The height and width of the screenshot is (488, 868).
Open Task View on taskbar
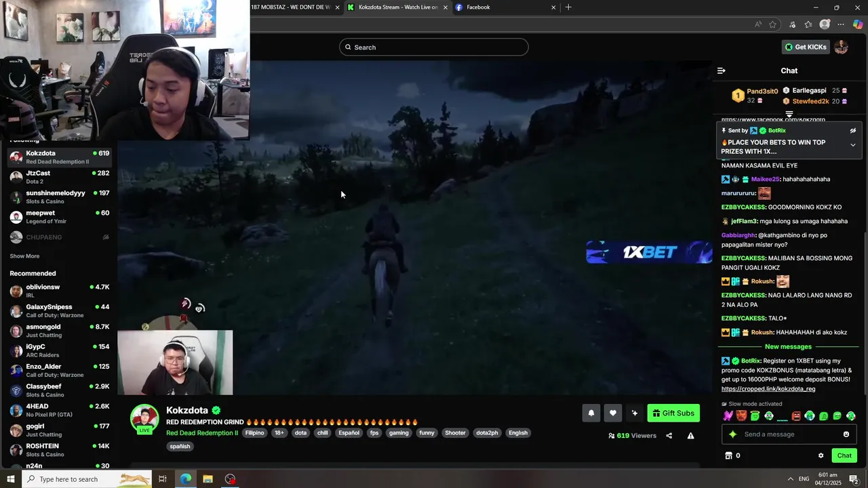(x=163, y=479)
